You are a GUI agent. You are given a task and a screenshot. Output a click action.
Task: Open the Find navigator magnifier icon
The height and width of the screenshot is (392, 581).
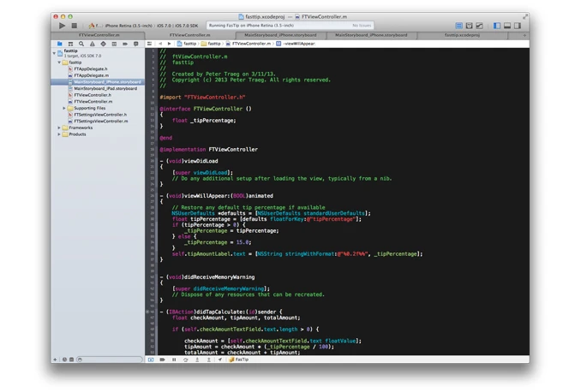click(81, 44)
